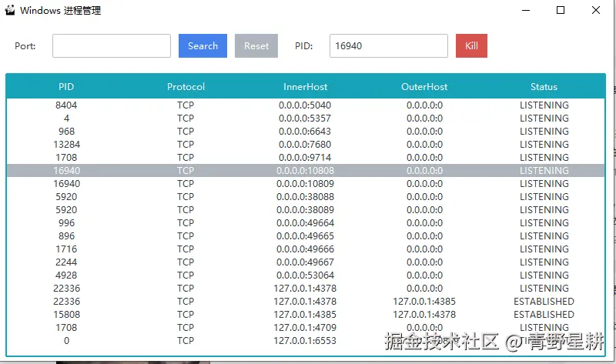Click InnerHost cell 0.0.0.0:5357
This screenshot has width=616, height=364.
(x=305, y=119)
